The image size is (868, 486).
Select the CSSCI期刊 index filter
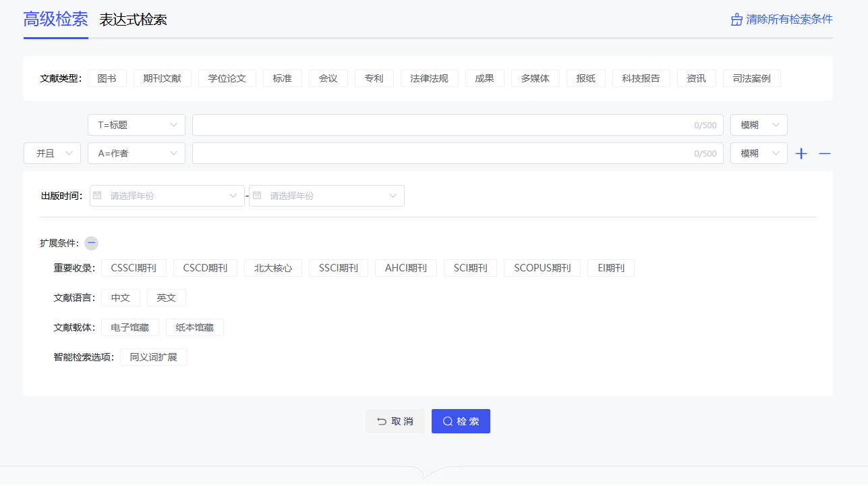click(134, 267)
